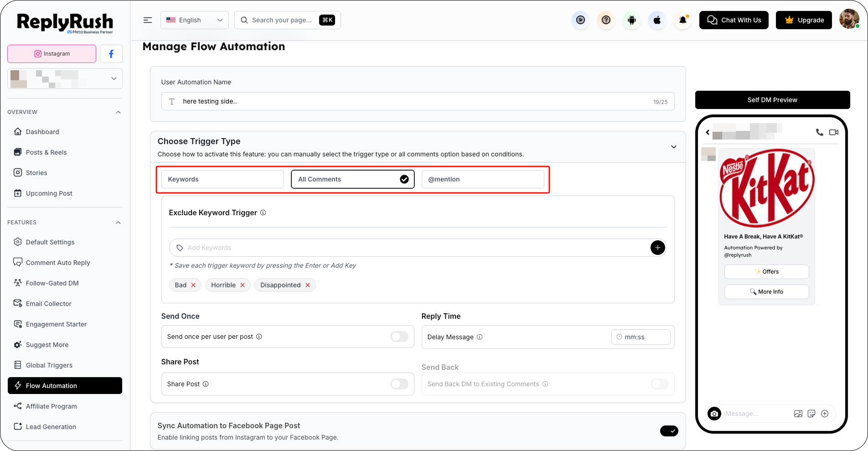Tap the video call icon in DM preview
This screenshot has height=451, width=868.
(834, 132)
